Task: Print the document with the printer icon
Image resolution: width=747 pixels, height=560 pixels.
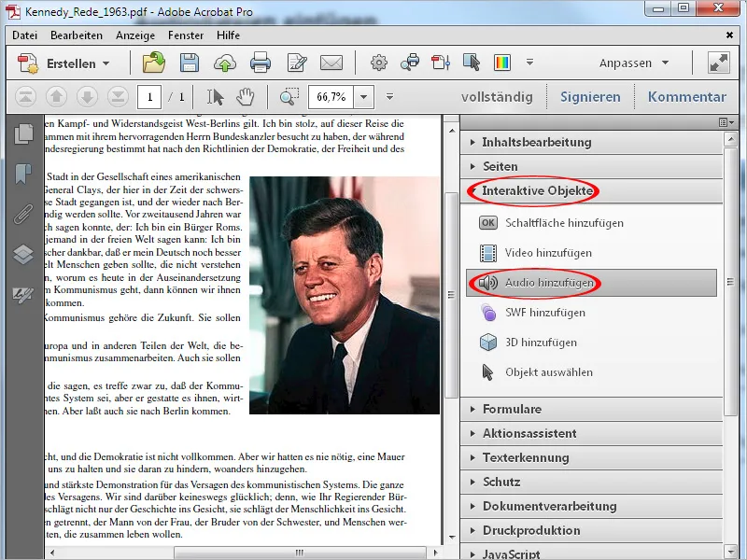Action: pos(261,63)
